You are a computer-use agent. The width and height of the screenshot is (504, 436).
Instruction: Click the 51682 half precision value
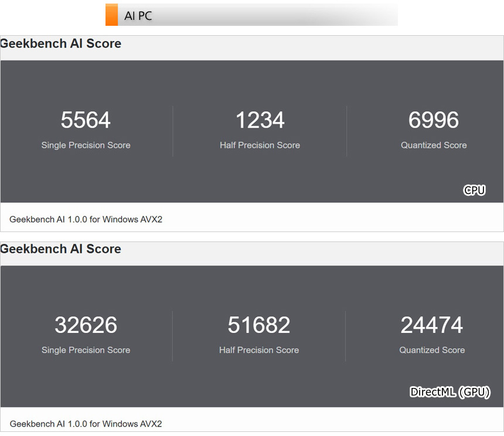click(259, 325)
